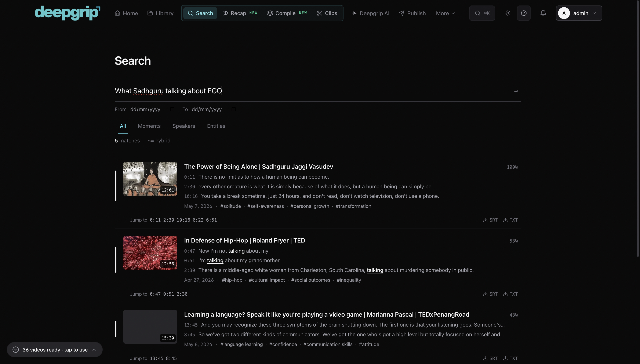Open 'The Power of Being Alone' title
Image resolution: width=640 pixels, height=364 pixels.
click(x=258, y=167)
